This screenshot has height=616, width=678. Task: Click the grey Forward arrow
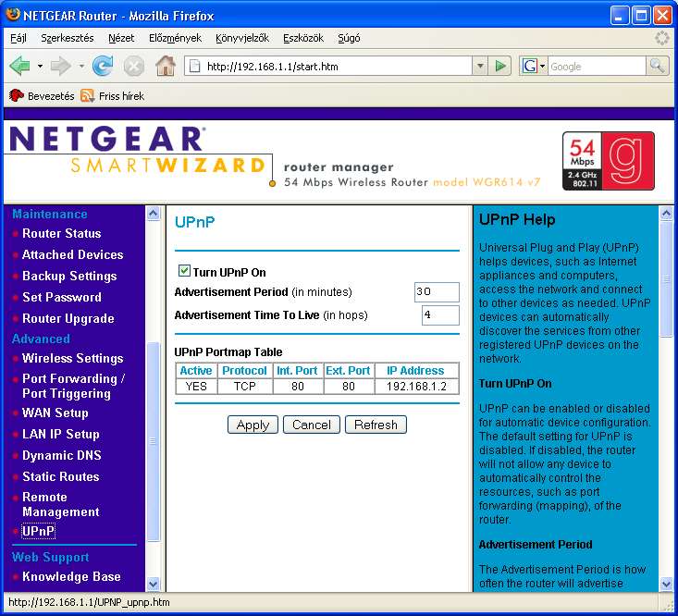coord(60,67)
